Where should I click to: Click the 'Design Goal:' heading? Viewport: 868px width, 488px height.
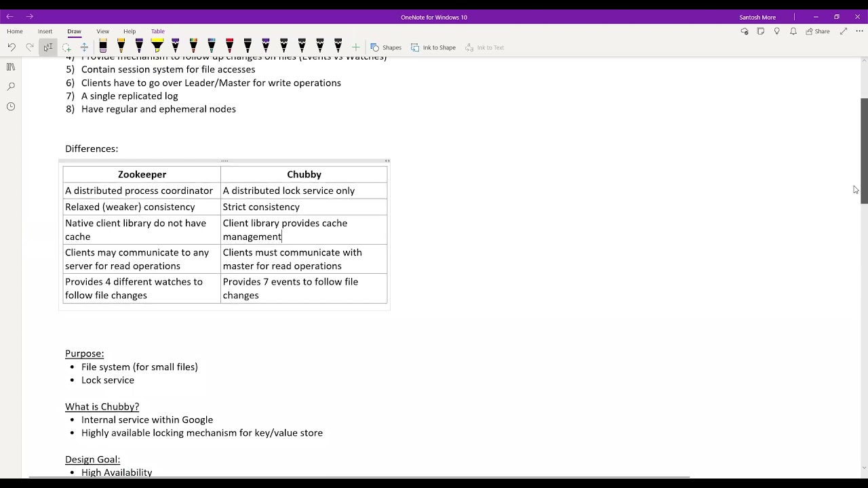(x=92, y=459)
